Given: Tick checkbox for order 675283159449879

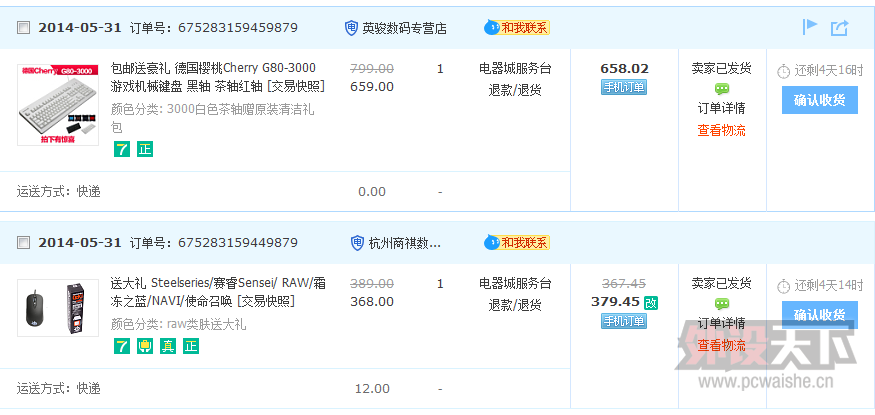Looking at the screenshot, I should tap(23, 243).
